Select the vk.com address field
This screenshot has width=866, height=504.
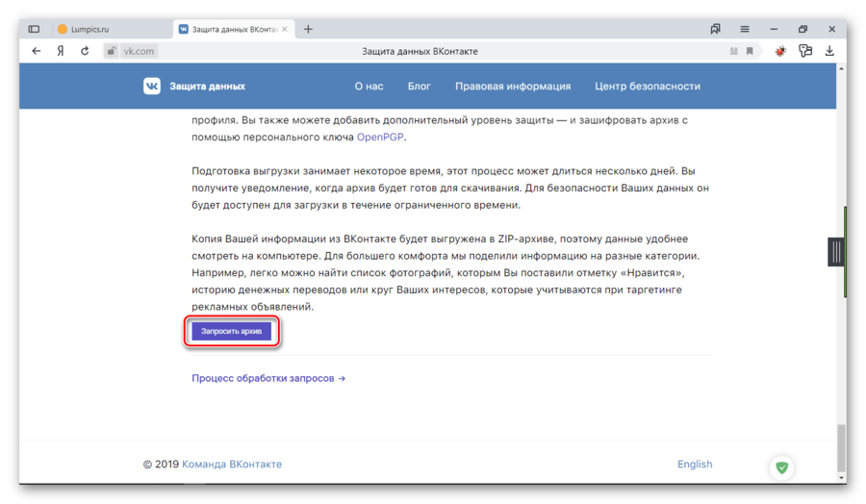pyautogui.click(x=140, y=51)
